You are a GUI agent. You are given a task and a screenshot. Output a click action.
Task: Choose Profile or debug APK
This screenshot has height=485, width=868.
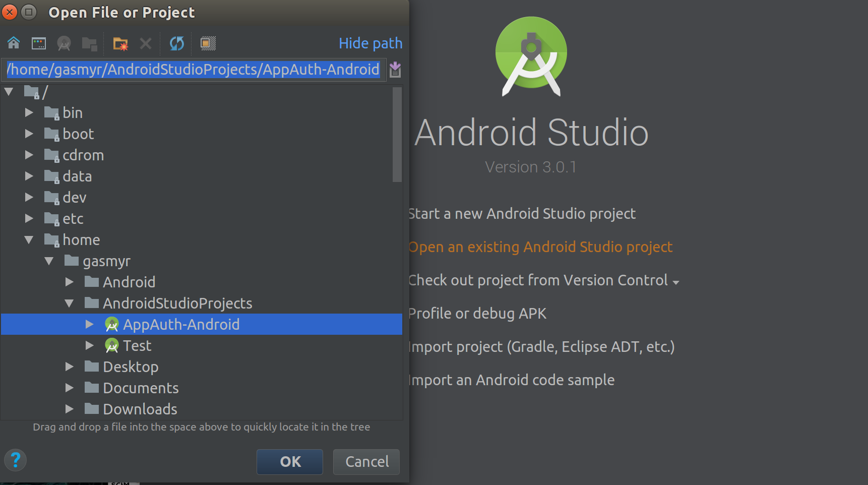coord(477,314)
